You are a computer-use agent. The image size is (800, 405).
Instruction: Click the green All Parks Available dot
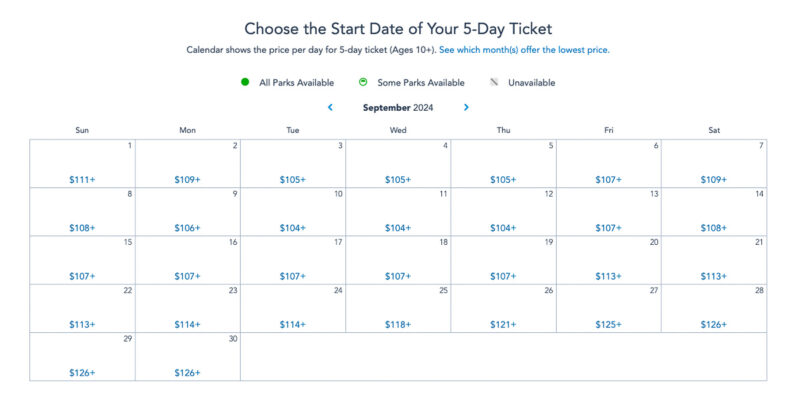click(x=245, y=82)
